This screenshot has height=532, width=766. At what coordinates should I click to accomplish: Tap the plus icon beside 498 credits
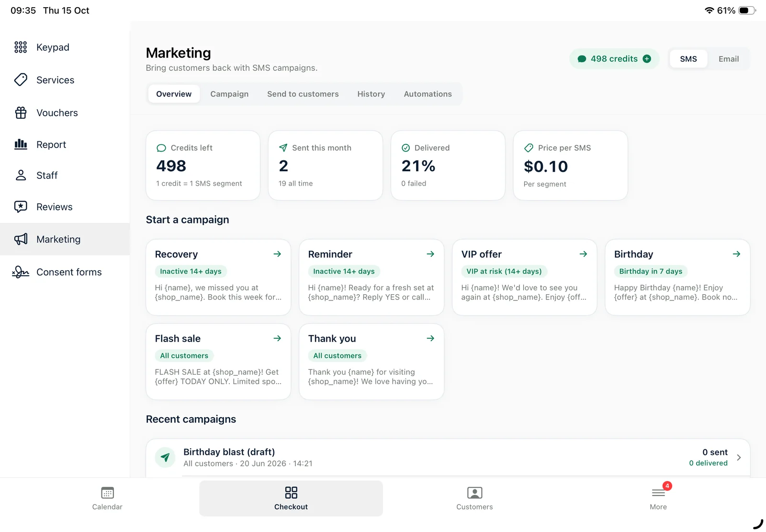coord(647,59)
